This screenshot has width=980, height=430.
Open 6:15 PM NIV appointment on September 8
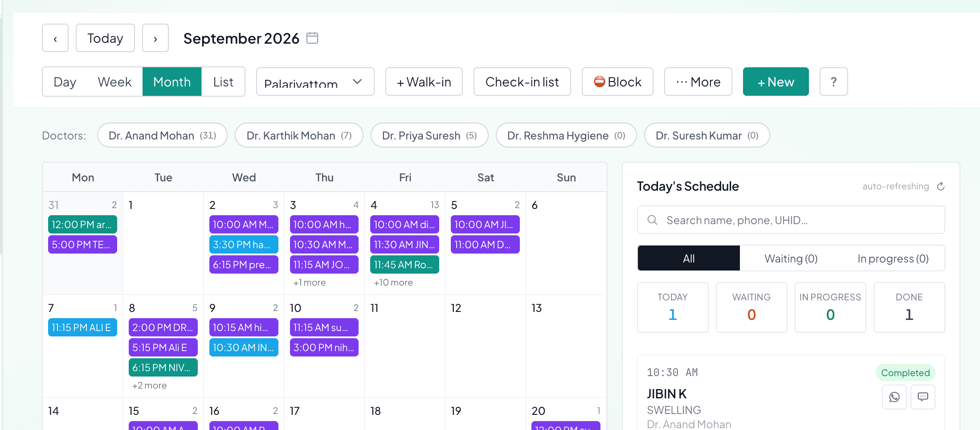(163, 368)
